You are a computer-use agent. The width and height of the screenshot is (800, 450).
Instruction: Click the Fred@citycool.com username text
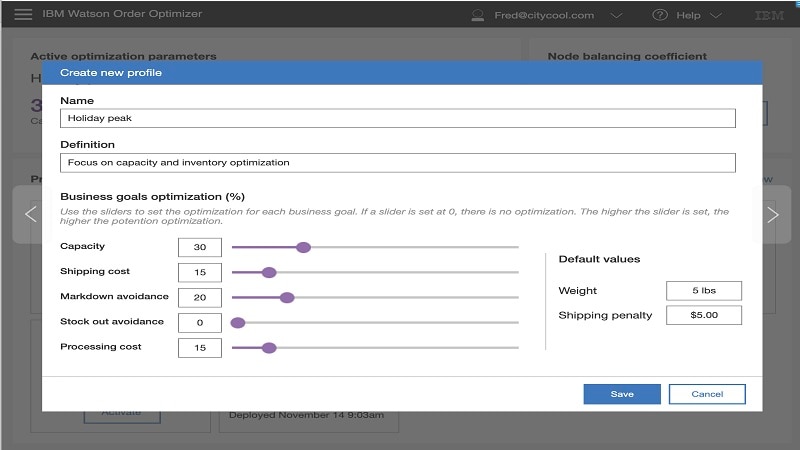(544, 15)
